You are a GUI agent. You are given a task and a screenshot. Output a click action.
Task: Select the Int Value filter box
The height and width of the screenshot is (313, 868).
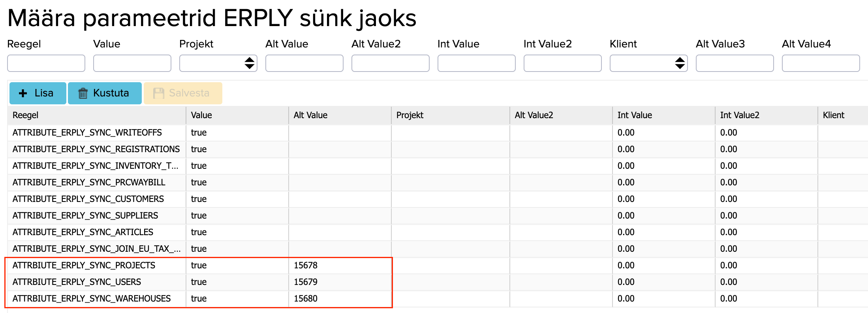click(x=476, y=63)
